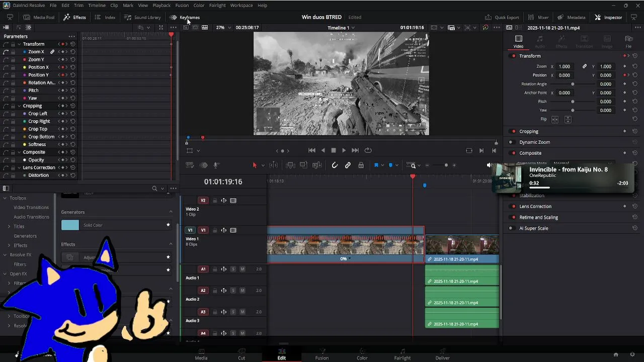Toggle the magnet Snapping icon
Image resolution: width=644 pixels, height=362 pixels.
335,165
